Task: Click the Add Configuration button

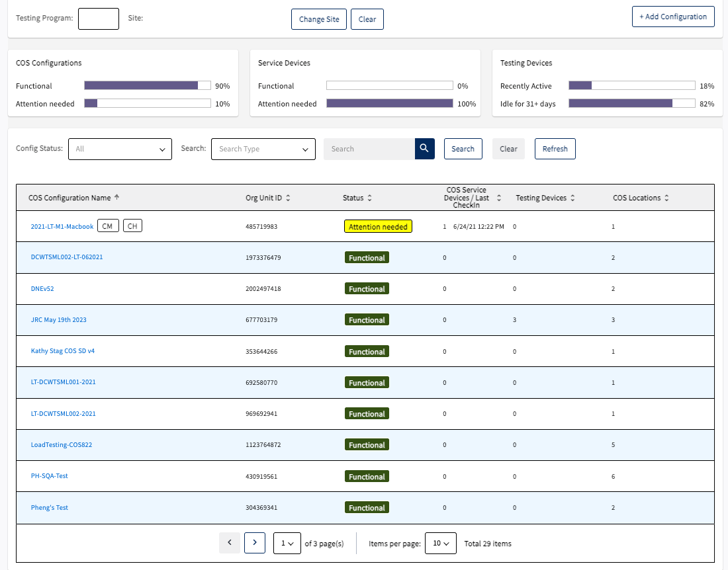Action: 673,16
